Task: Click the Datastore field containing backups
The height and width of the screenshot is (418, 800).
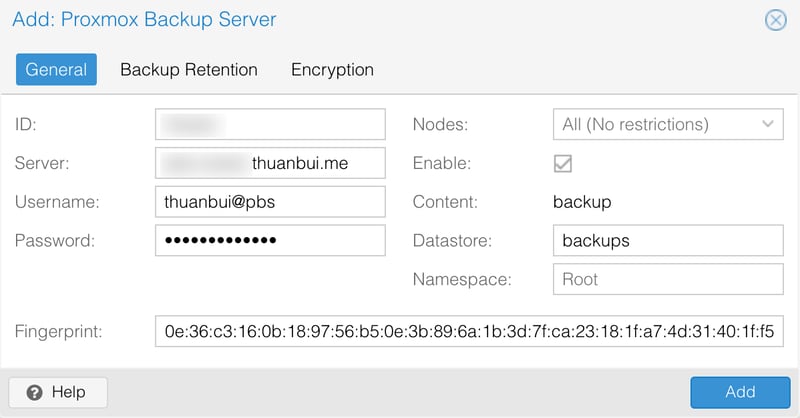Action: (667, 241)
